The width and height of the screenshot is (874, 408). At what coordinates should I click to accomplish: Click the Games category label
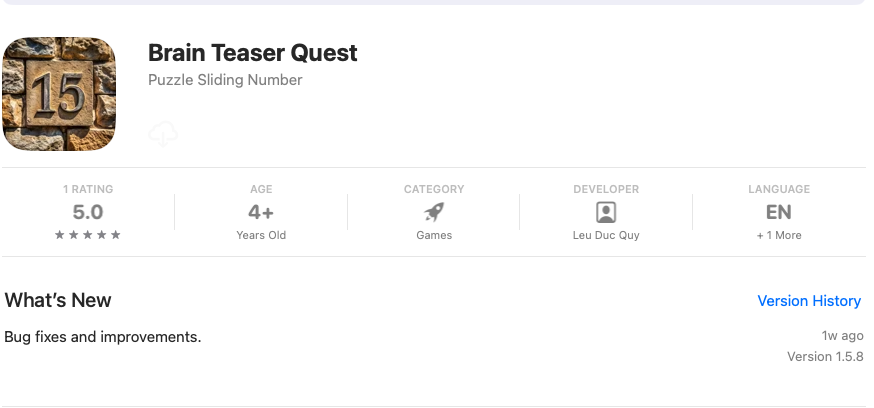coord(434,235)
